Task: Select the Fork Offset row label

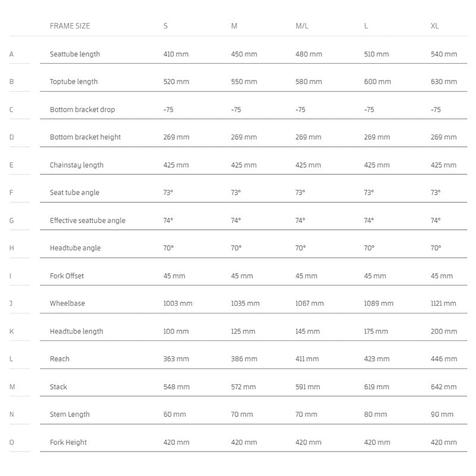Action: pos(67,276)
